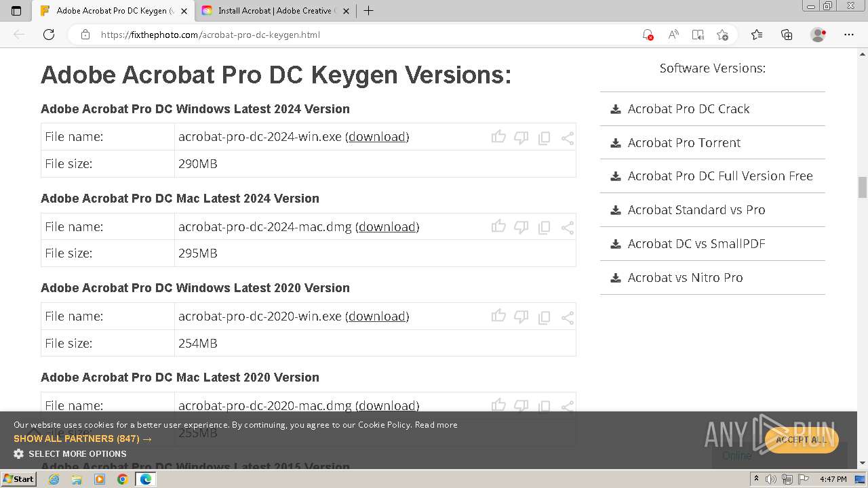Image resolution: width=868 pixels, height=488 pixels.
Task: Open Internet Explorer from the taskbar
Action: [54, 479]
